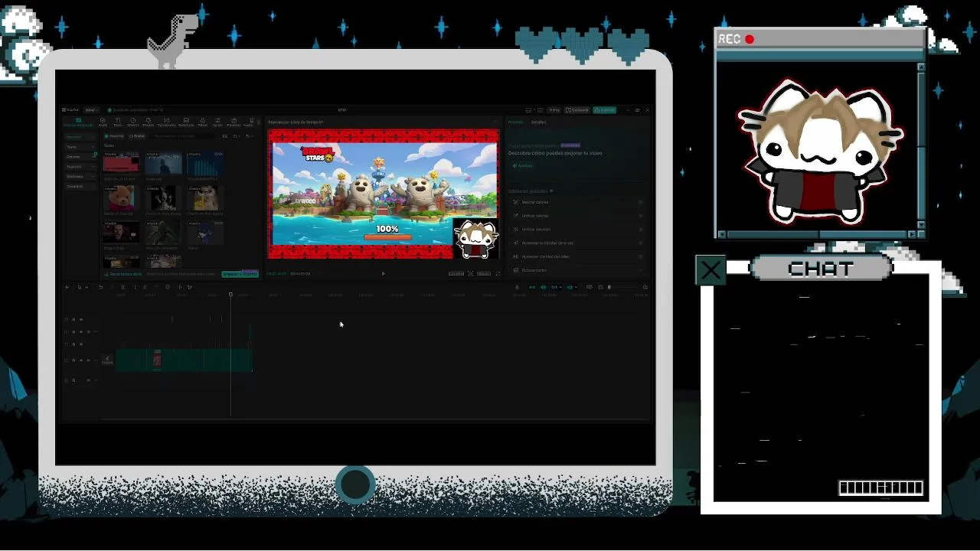Click the Compartir button
This screenshot has height=551, width=980.
pos(578,110)
